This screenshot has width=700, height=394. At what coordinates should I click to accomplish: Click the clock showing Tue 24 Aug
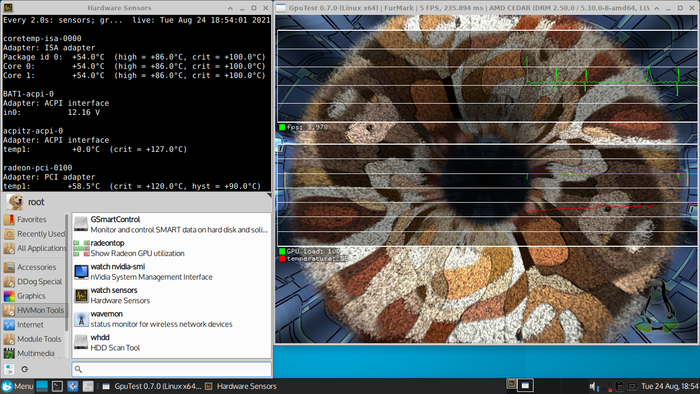(670, 386)
